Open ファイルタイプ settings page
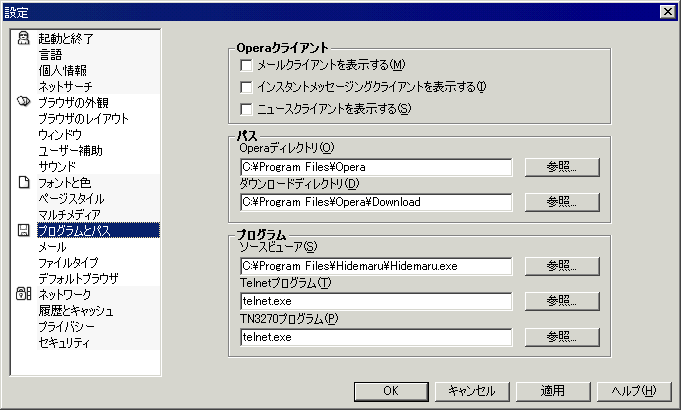 69,262
